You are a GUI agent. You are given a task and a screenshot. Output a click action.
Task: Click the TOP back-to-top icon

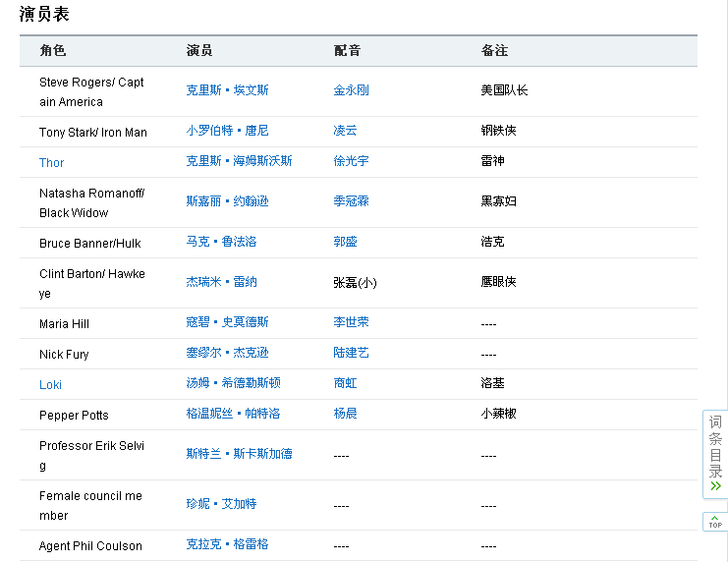[x=715, y=522]
